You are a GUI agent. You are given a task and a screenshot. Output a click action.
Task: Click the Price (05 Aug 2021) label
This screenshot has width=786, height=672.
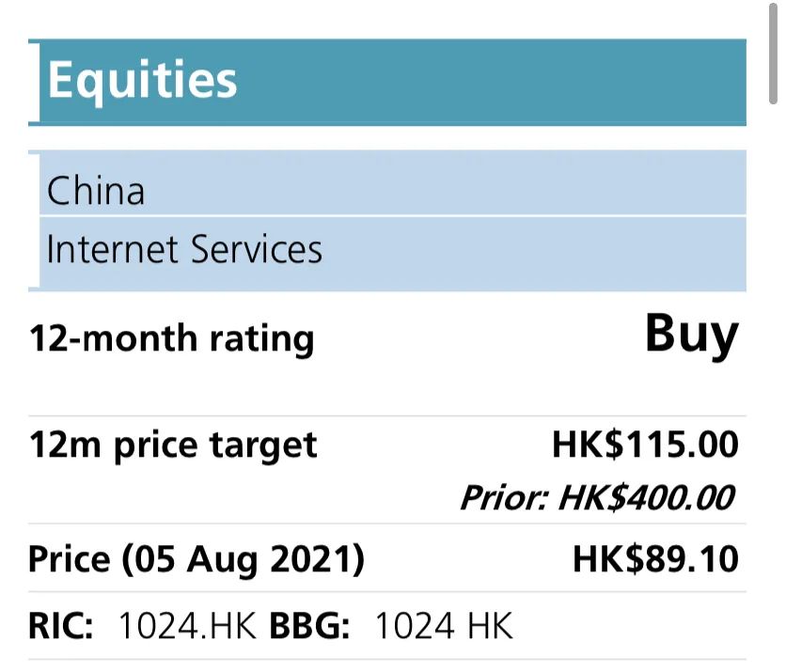pyautogui.click(x=196, y=559)
